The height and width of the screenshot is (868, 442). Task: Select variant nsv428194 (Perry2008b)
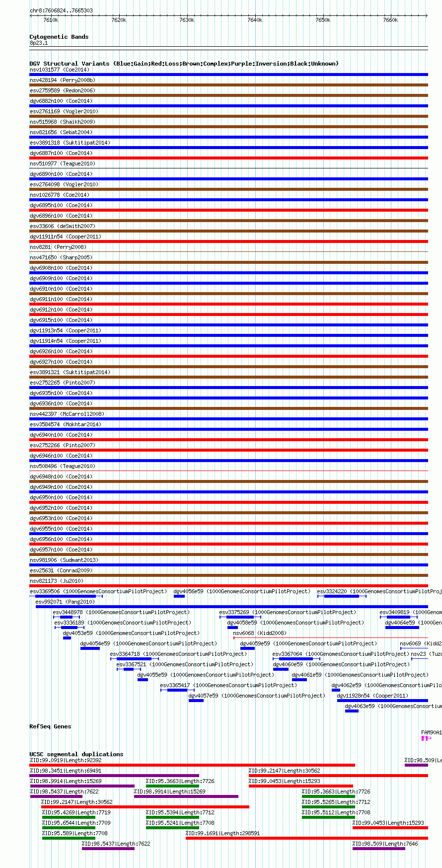pyautogui.click(x=63, y=80)
